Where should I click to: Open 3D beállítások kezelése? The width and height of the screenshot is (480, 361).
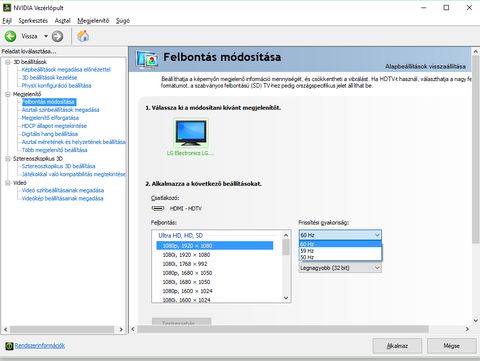(49, 78)
